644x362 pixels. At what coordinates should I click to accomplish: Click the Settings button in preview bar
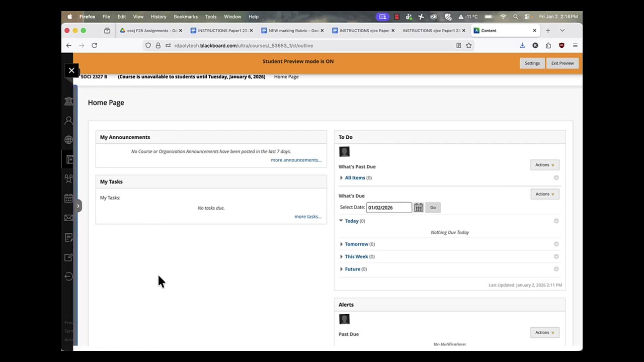532,63
